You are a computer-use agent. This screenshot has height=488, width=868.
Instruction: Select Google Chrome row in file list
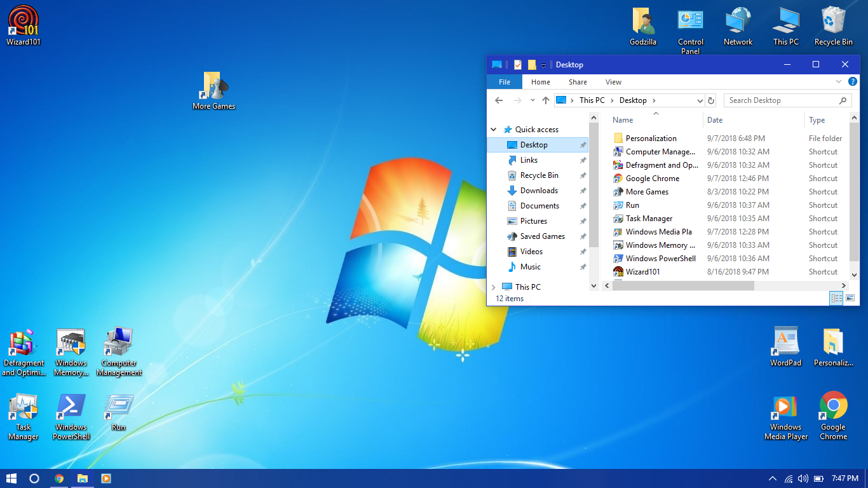(x=728, y=179)
